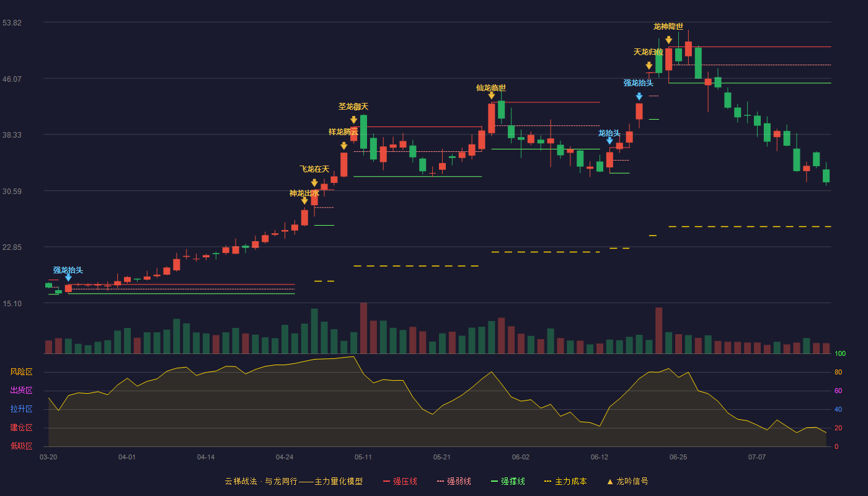Click the 飞龙在天 signal arrow marker
This screenshot has width=868, height=496.
click(314, 183)
